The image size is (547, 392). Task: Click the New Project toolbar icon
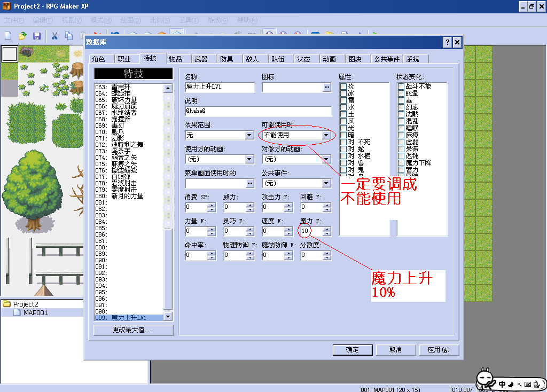(x=8, y=36)
